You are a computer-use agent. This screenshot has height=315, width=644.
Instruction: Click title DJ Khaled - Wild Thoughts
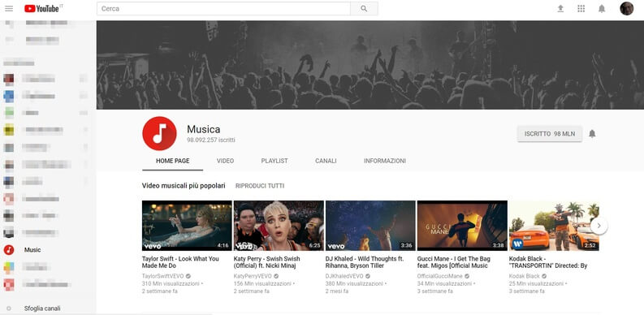(365, 262)
